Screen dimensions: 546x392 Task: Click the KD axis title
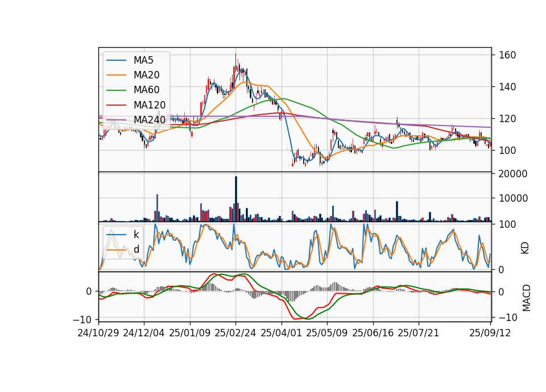click(x=525, y=248)
